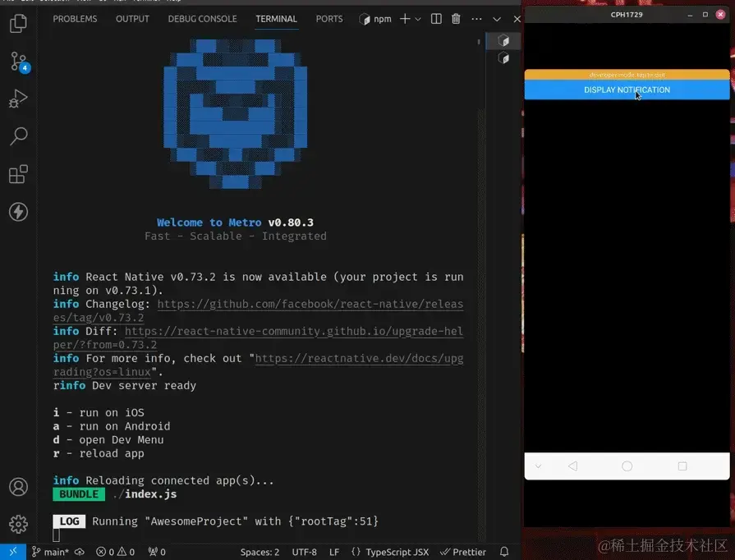Select the Terminal tab
Image resolution: width=735 pixels, height=560 pixels.
[276, 19]
